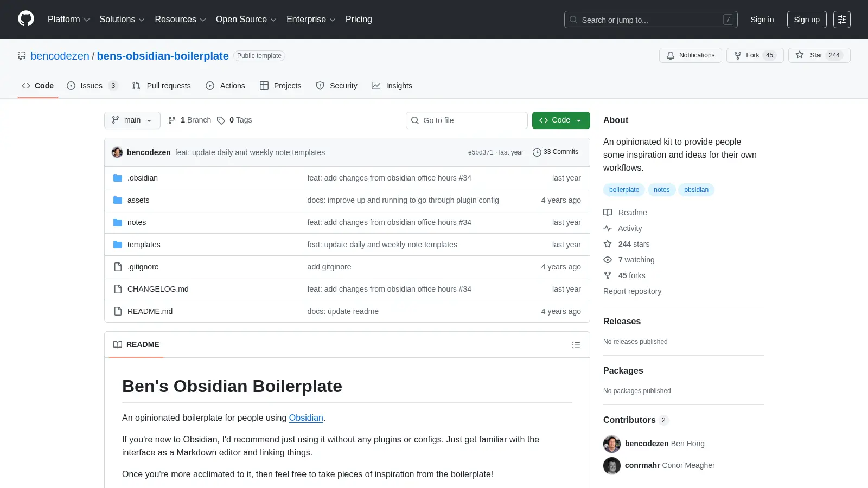Screen dimensions: 868x488
Task: Open the Releases section heading
Action: click(x=622, y=322)
